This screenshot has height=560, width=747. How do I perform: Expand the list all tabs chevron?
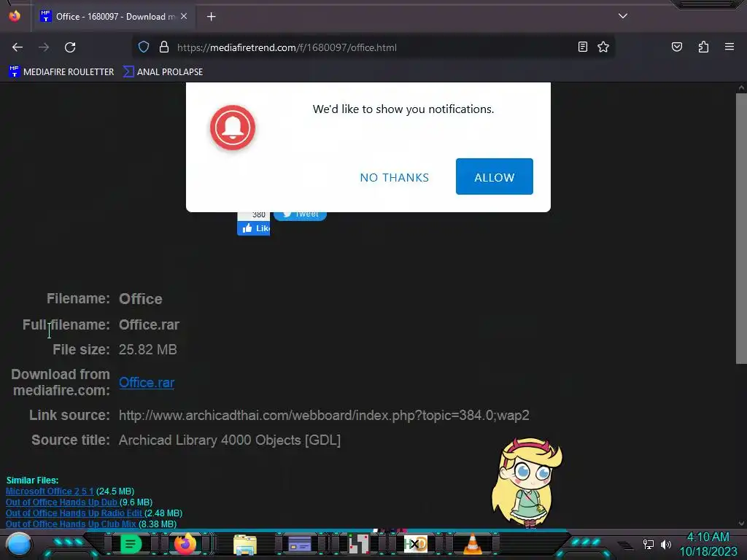tap(623, 16)
